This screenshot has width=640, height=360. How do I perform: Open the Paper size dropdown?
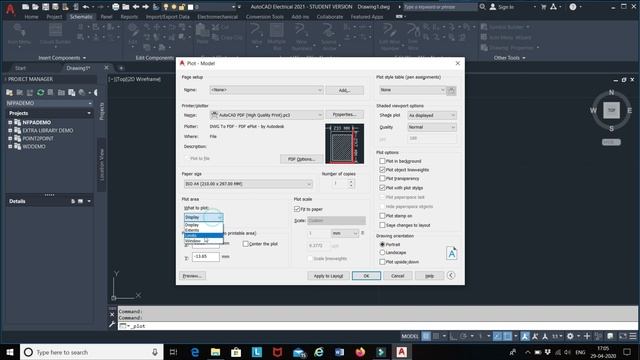[248, 184]
